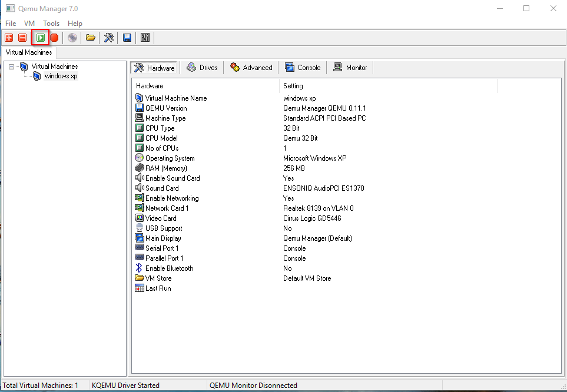This screenshot has width=567, height=392.
Task: Click the Enable Bluetooth icon
Action: coord(139,268)
